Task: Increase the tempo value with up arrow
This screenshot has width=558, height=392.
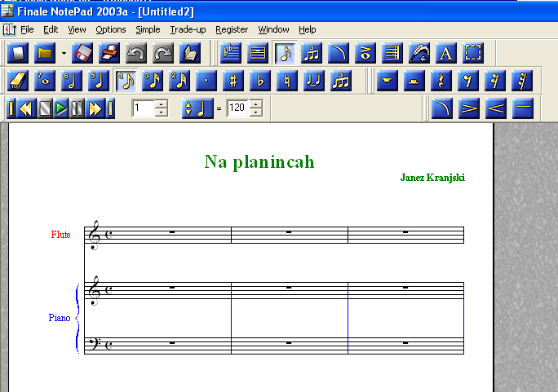Action: coord(256,104)
